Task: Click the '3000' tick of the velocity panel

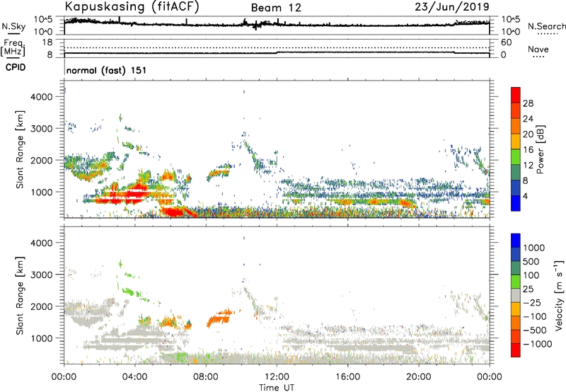Action: tap(42, 275)
